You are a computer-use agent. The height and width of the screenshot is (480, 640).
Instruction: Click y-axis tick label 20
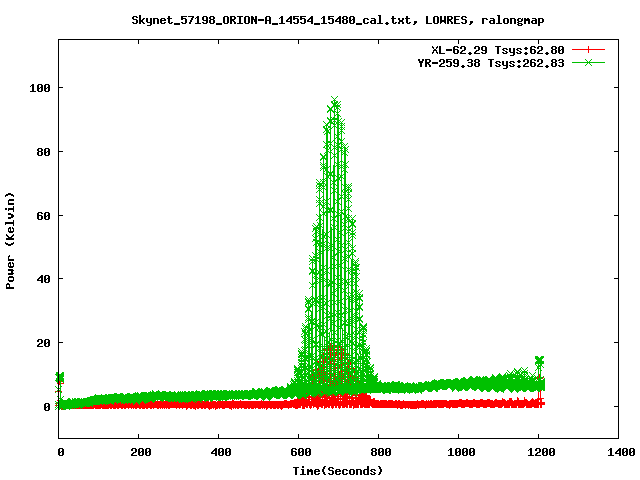[x=44, y=343]
